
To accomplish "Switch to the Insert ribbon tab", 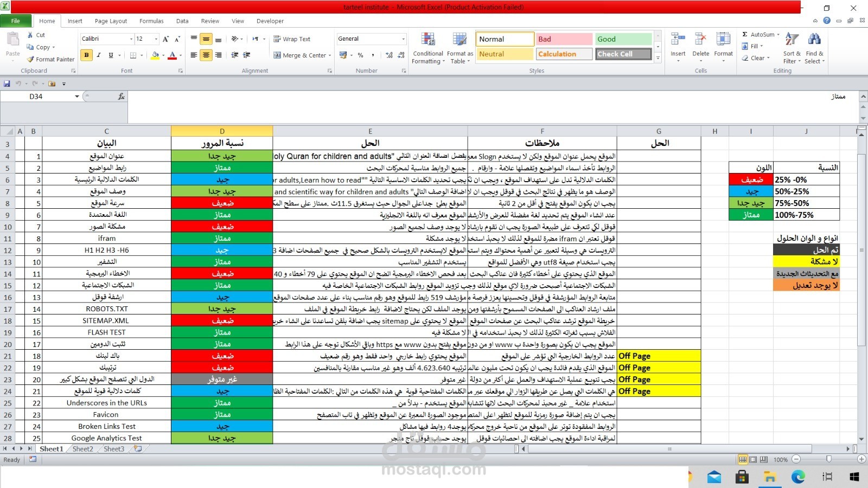I will pos(75,21).
